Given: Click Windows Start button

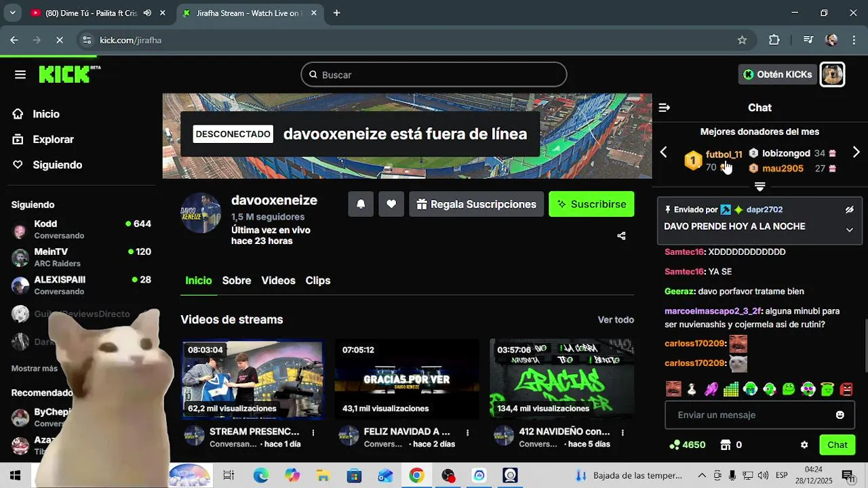Looking at the screenshot, I should pos(15,476).
